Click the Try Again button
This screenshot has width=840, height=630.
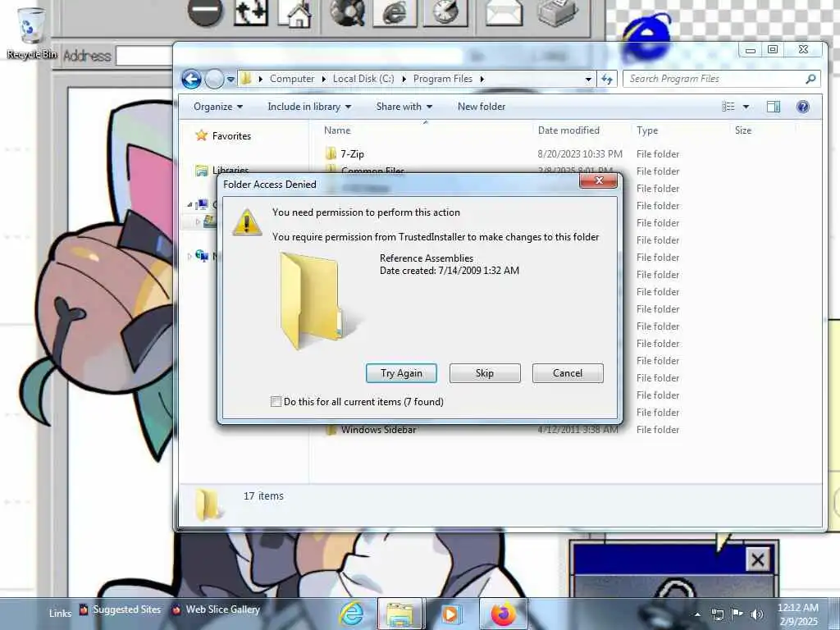401,373
